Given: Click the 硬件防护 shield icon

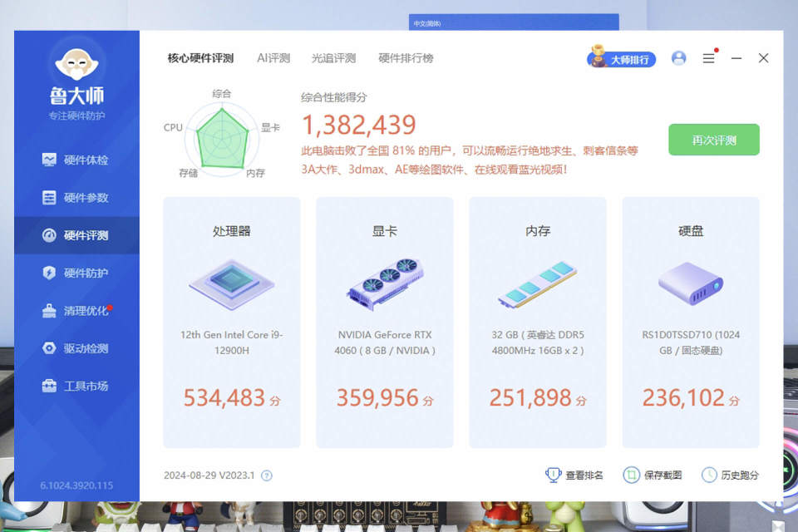Looking at the screenshot, I should pyautogui.click(x=49, y=273).
